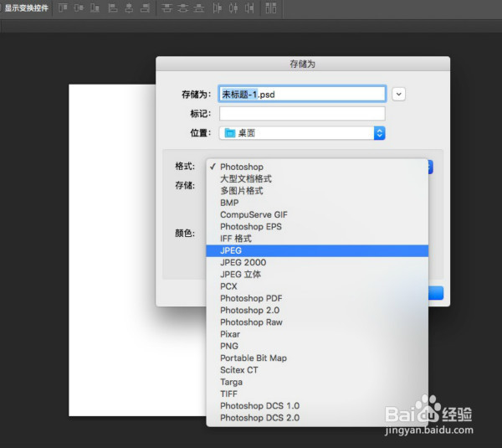
Task: Choose BMP from the format list
Action: [317, 203]
